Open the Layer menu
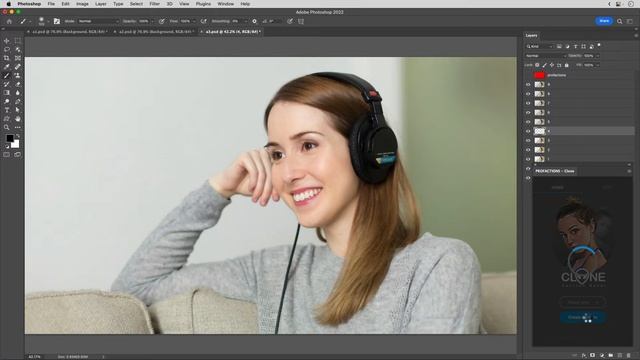 101,4
